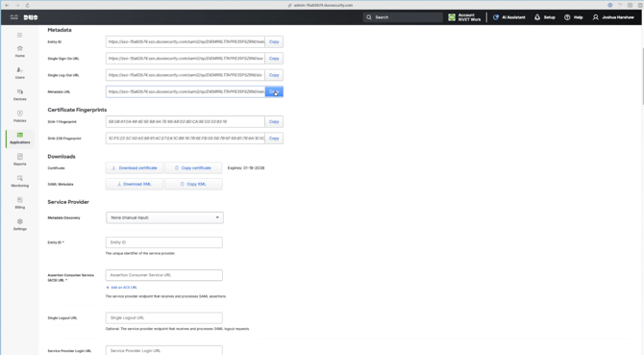Expand the Metadata Discovery dropdown

coord(164,217)
